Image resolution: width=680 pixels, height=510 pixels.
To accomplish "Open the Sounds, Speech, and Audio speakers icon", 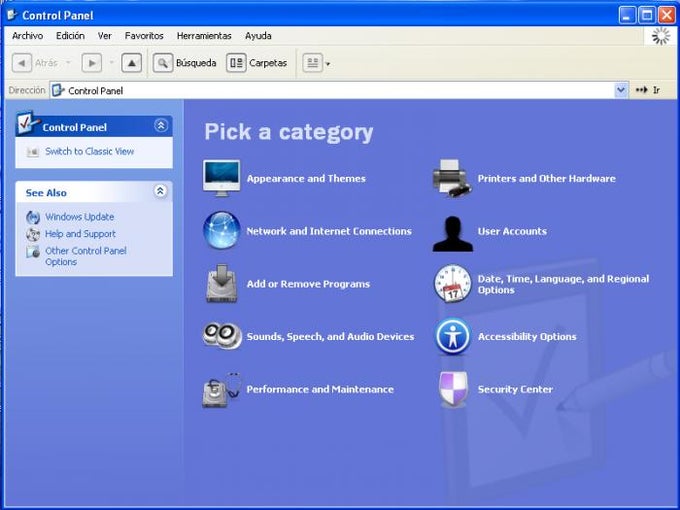I will click(x=222, y=336).
